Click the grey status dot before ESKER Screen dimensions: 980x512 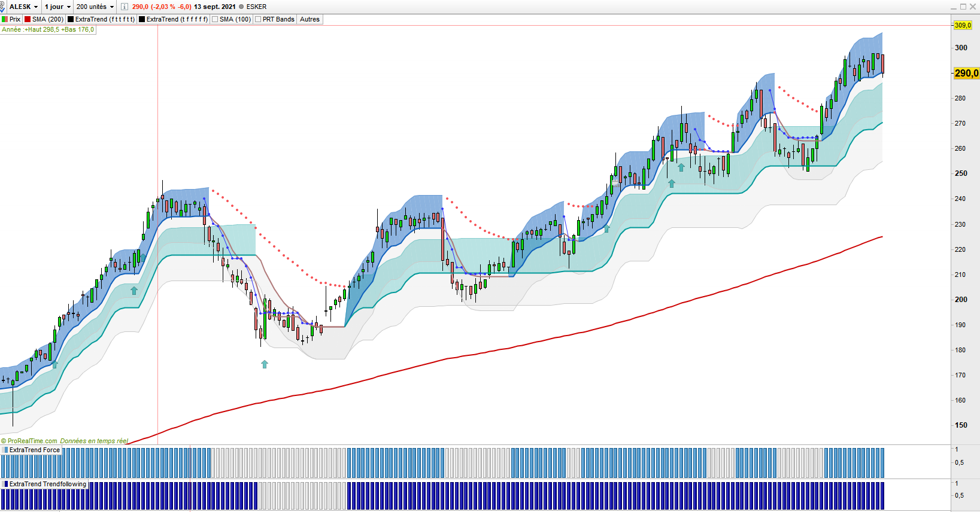[x=241, y=7]
